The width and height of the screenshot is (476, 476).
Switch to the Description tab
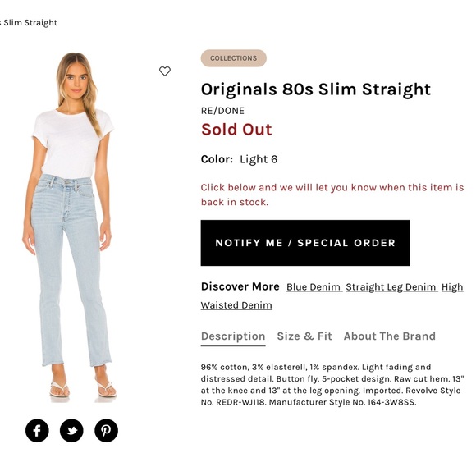(233, 336)
